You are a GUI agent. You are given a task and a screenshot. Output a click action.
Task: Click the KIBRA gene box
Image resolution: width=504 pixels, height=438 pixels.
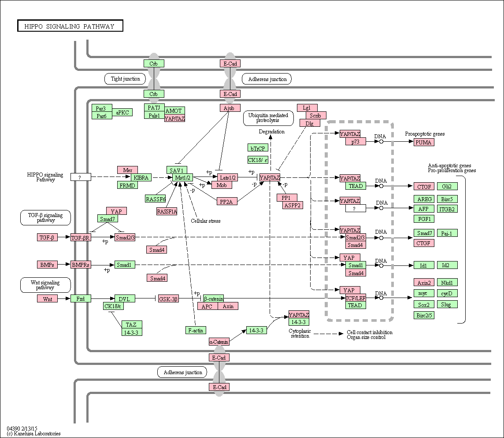[141, 177]
